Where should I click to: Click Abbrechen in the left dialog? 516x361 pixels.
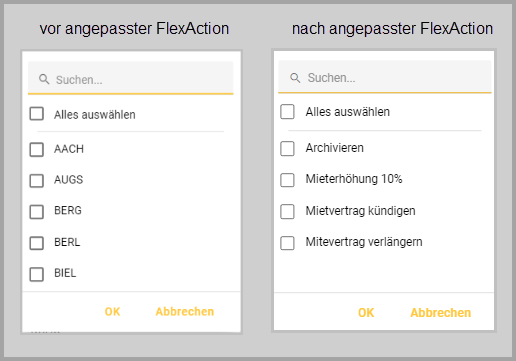pos(185,312)
